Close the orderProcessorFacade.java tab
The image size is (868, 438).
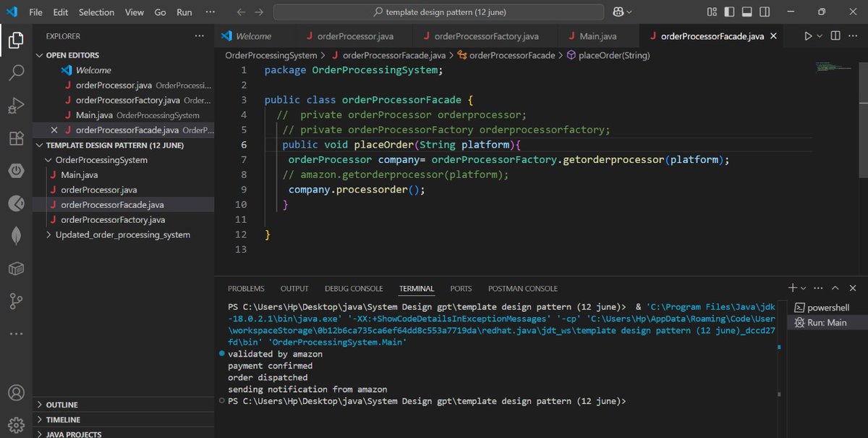tap(773, 36)
